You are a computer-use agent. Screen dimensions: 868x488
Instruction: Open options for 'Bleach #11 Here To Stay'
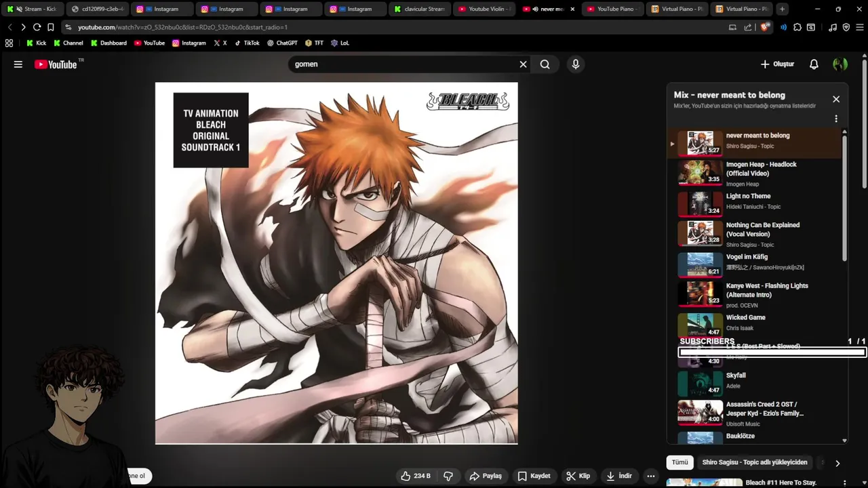[844, 483]
